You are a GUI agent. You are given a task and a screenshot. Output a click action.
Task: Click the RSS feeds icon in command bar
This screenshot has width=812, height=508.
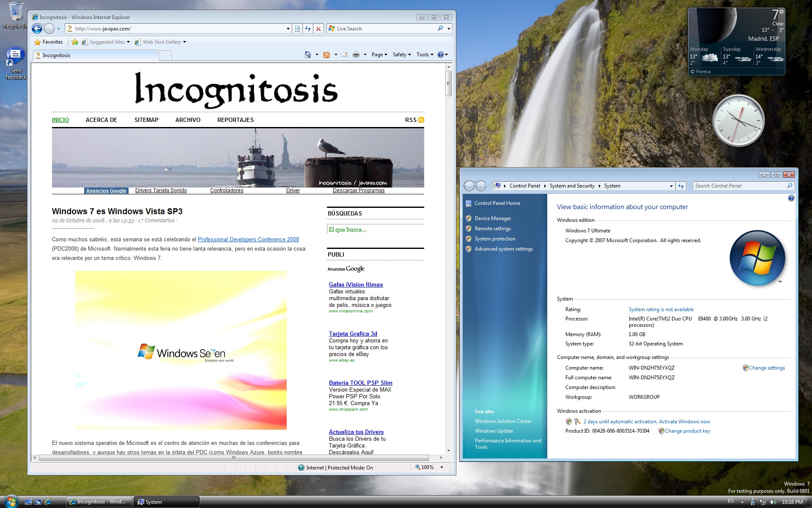pos(326,55)
